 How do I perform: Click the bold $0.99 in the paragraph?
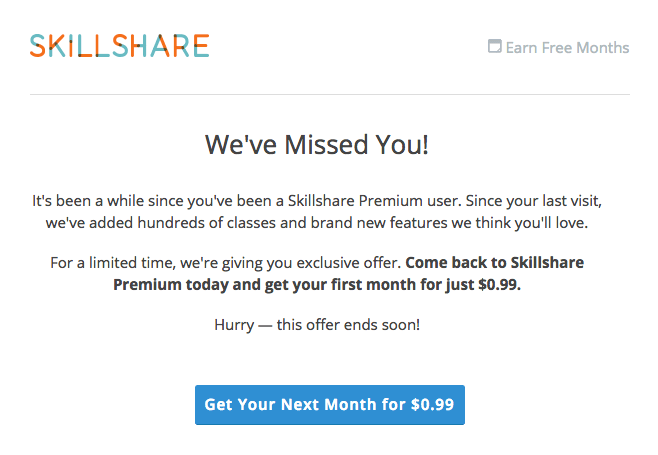(499, 285)
